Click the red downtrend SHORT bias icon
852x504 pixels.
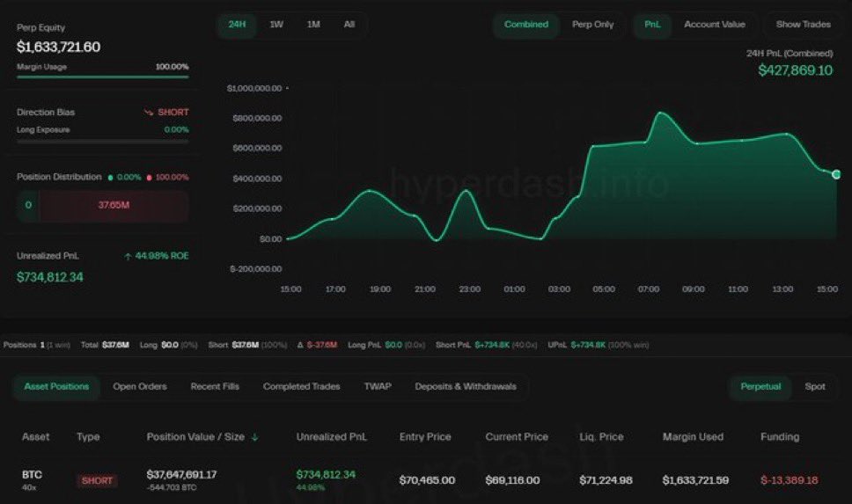149,113
